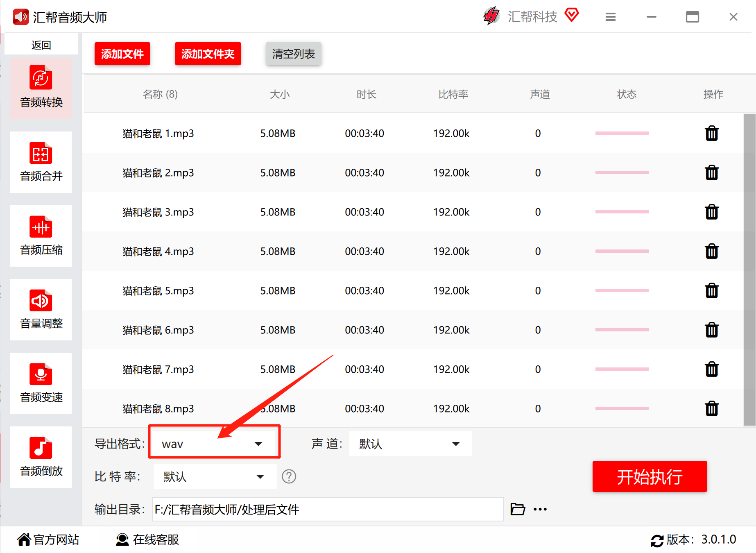Select file row 猫和老鼠 6.mp3
This screenshot has height=553, width=756.
[413, 330]
